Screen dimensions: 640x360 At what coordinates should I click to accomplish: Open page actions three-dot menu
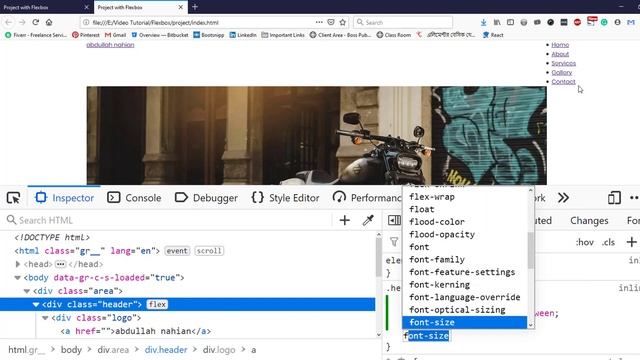coord(319,22)
